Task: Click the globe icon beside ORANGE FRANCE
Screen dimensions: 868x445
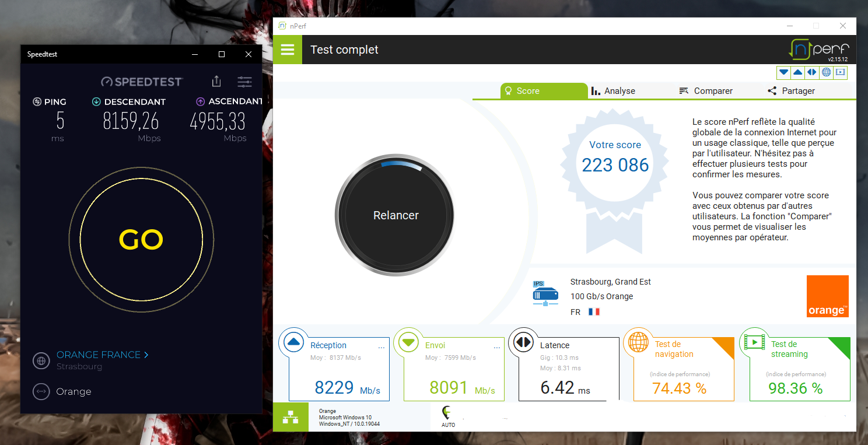Action: (x=41, y=360)
